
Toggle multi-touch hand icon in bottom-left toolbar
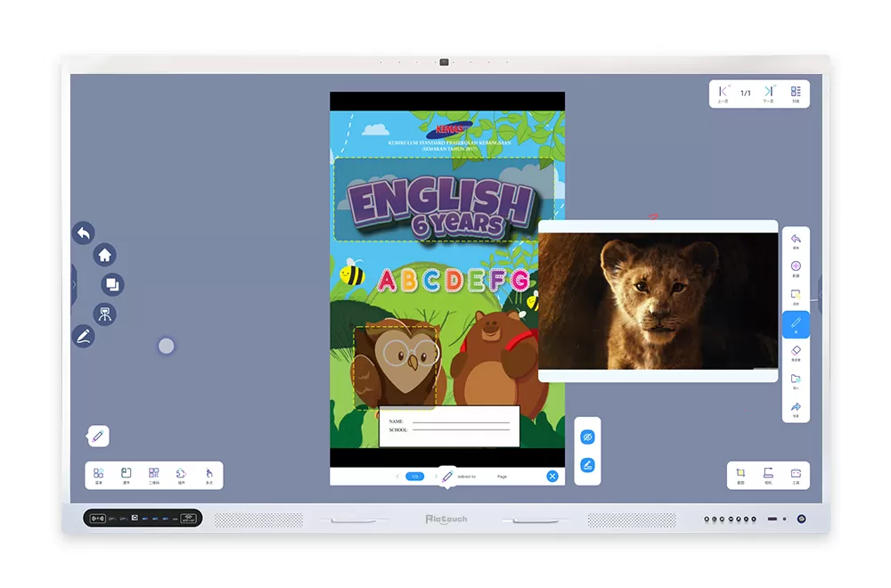[209, 476]
